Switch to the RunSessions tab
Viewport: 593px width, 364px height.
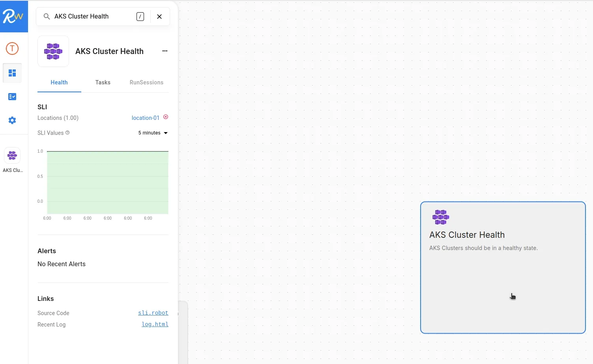[146, 82]
